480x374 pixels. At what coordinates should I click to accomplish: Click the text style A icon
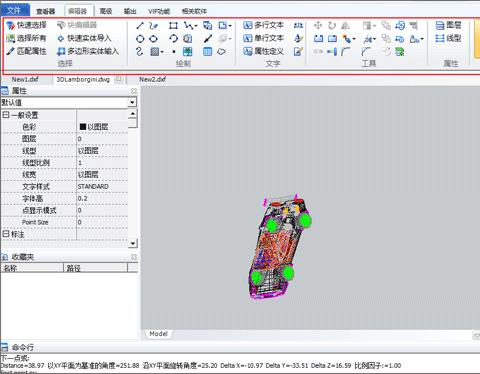click(x=298, y=39)
